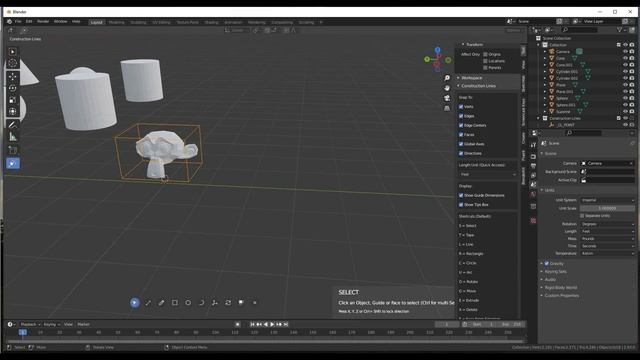Open the Temperature units dropdown
The height and width of the screenshot is (360, 640).
coord(607,253)
